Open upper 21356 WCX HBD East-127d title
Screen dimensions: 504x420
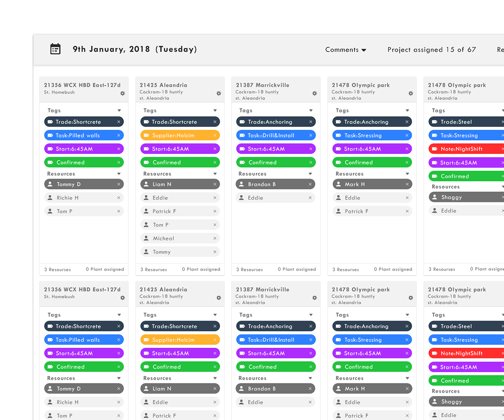(82, 85)
